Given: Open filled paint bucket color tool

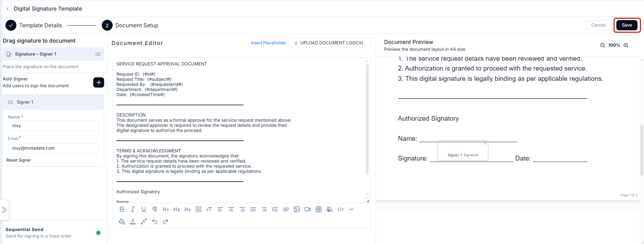Looking at the screenshot, I should click(x=330, y=209).
